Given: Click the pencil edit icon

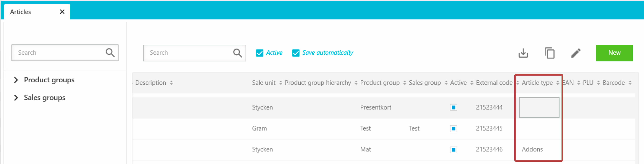Looking at the screenshot, I should click(575, 53).
